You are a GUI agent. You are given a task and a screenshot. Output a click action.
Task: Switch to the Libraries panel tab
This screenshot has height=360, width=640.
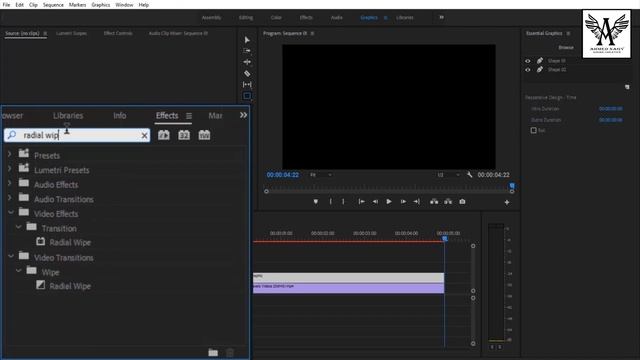tap(68, 116)
